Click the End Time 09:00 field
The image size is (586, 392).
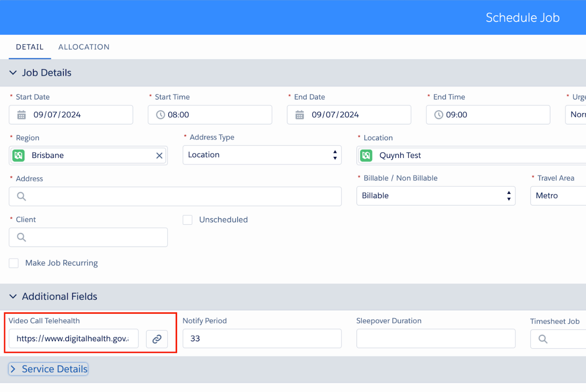(488, 115)
